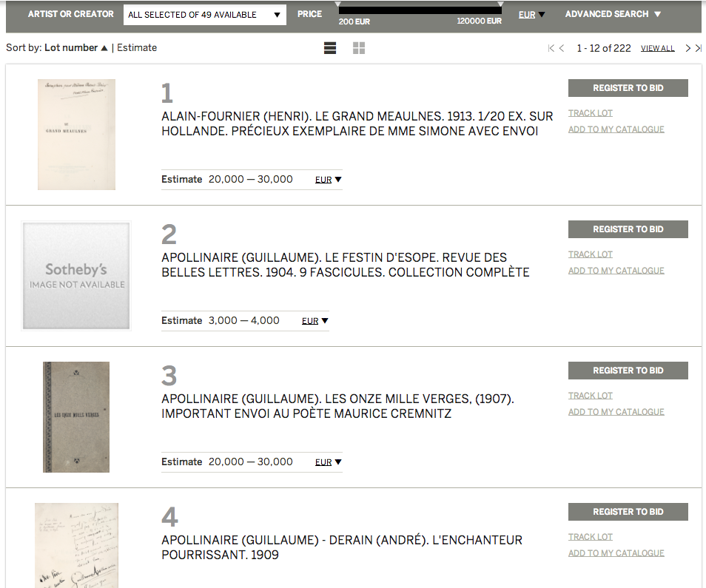This screenshot has width=706, height=588.
Task: Change currency for lot 1 estimate
Action: pyautogui.click(x=329, y=180)
